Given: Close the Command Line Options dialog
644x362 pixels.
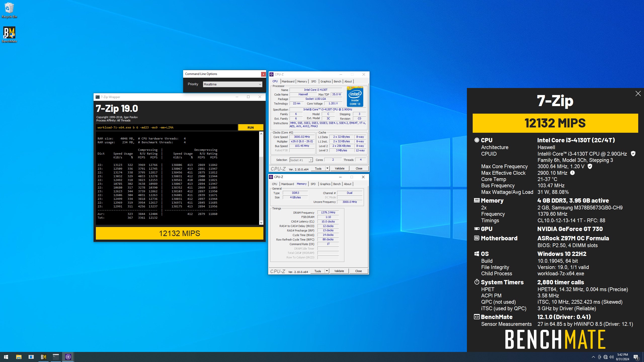Looking at the screenshot, I should (263, 74).
